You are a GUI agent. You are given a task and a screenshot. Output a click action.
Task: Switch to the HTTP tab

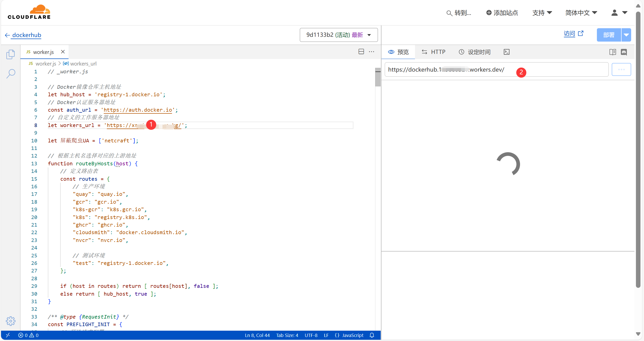(433, 52)
